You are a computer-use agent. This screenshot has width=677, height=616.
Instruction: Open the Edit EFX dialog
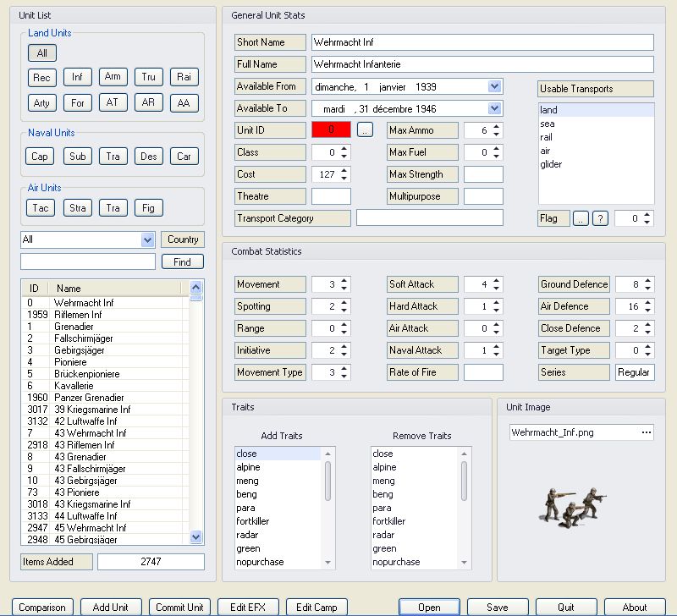click(248, 607)
